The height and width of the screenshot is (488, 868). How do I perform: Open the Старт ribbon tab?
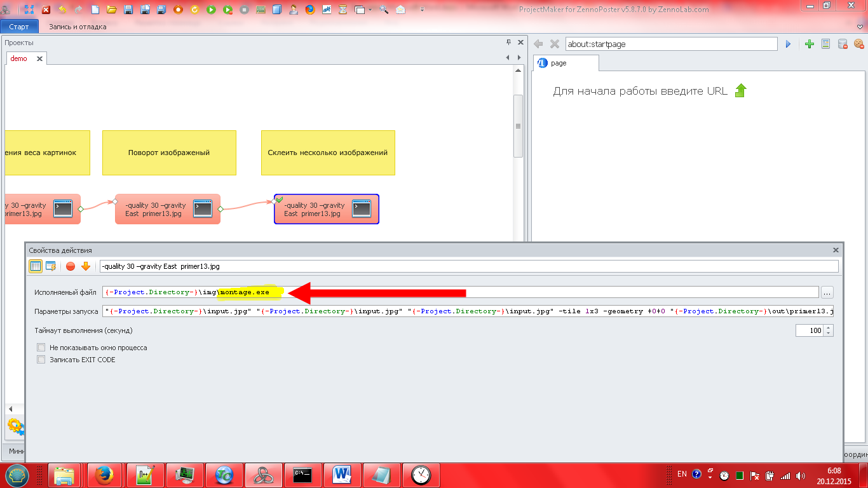[x=19, y=27]
